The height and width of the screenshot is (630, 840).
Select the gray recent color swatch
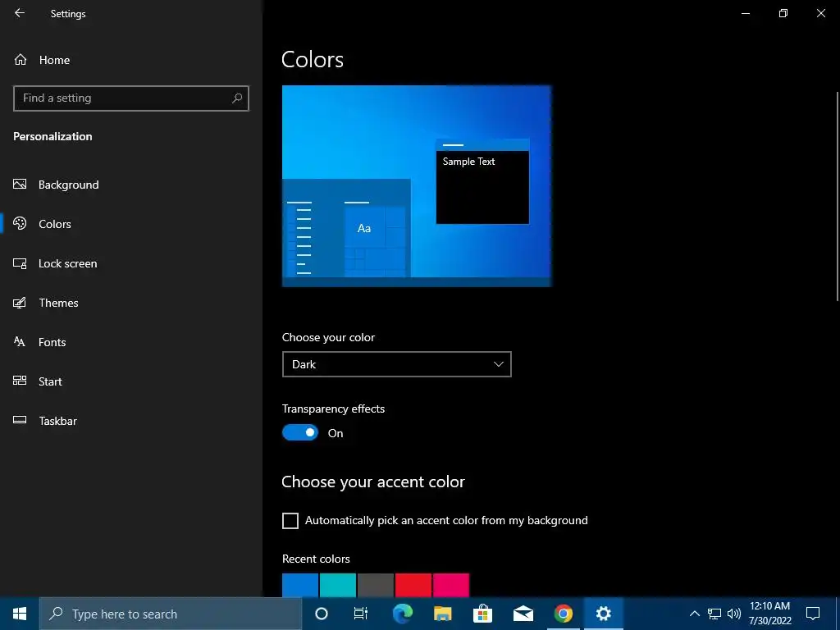coord(376,585)
